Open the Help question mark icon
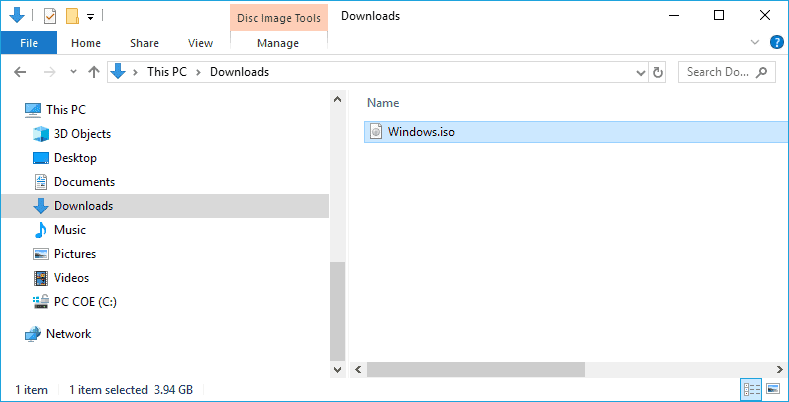 click(x=777, y=42)
